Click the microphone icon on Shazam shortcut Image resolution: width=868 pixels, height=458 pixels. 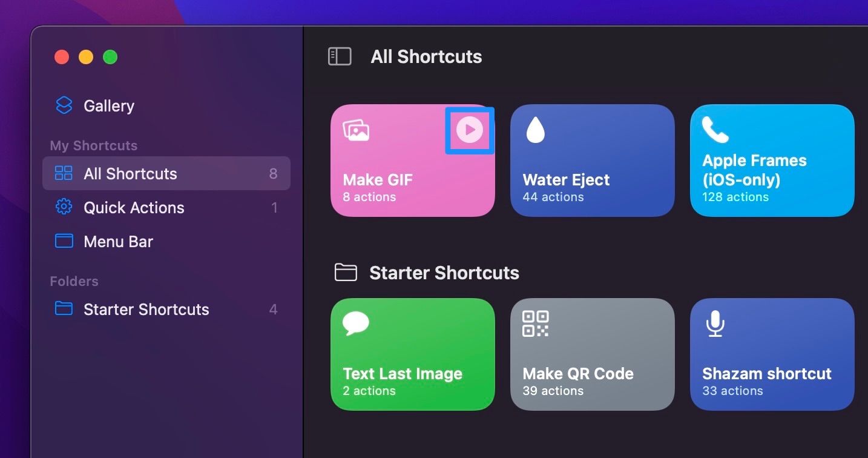click(x=715, y=324)
